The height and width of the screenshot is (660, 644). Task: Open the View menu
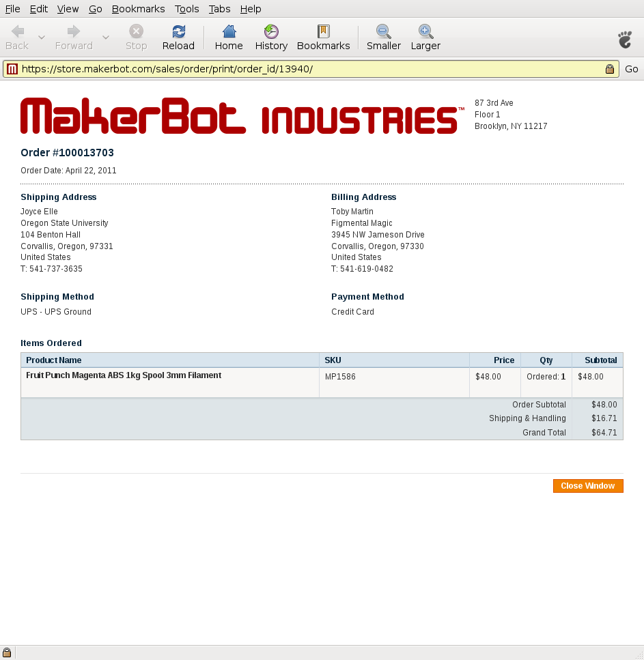pos(68,9)
